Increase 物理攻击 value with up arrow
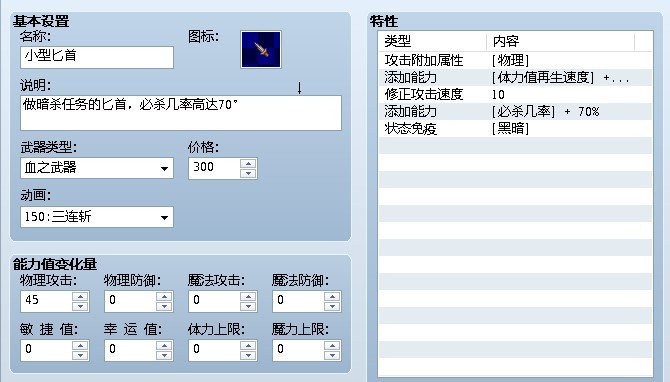 80,296
